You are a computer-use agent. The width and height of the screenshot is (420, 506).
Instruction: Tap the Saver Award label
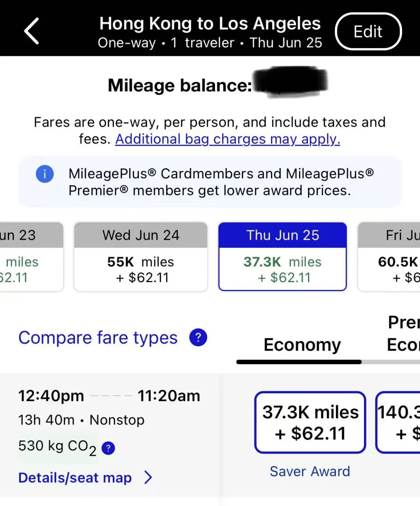310,471
